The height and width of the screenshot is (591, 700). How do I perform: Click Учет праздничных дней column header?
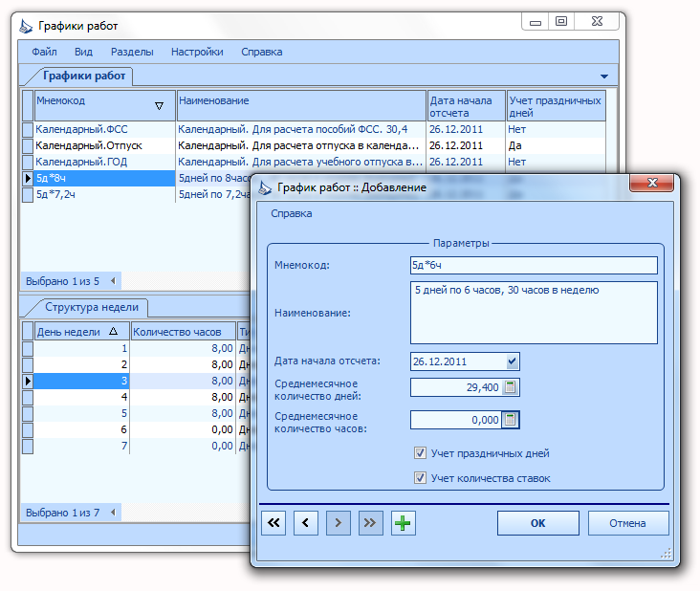[557, 105]
